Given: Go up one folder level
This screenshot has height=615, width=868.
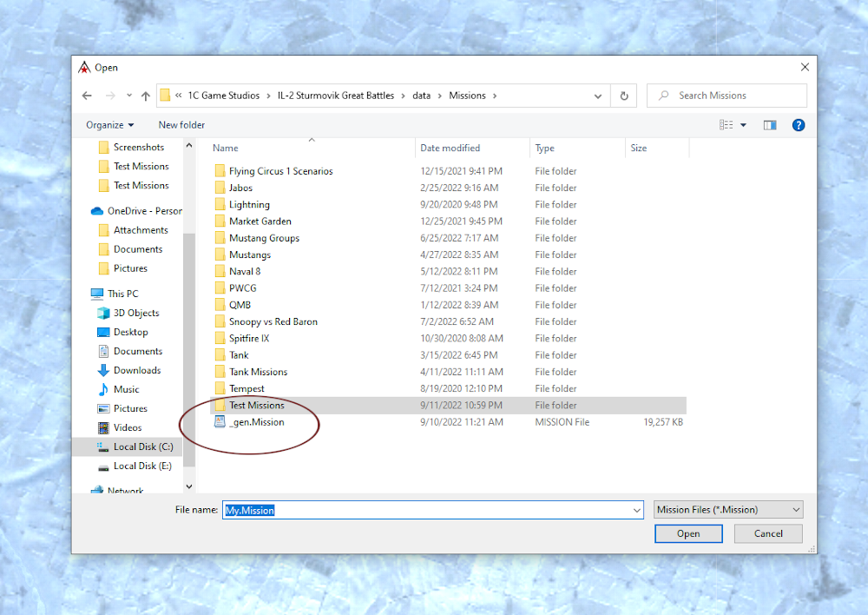Looking at the screenshot, I should 146,96.
